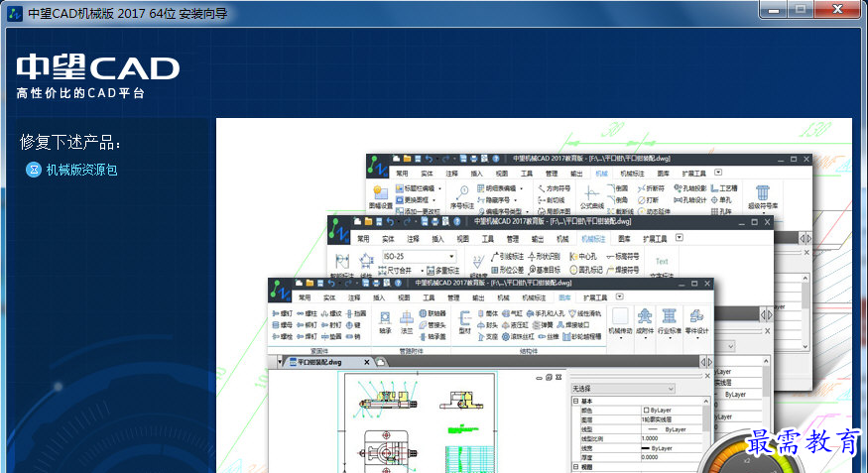Choose the 线性滑轨 linear rail part
This screenshot has width=868, height=473.
(585, 313)
